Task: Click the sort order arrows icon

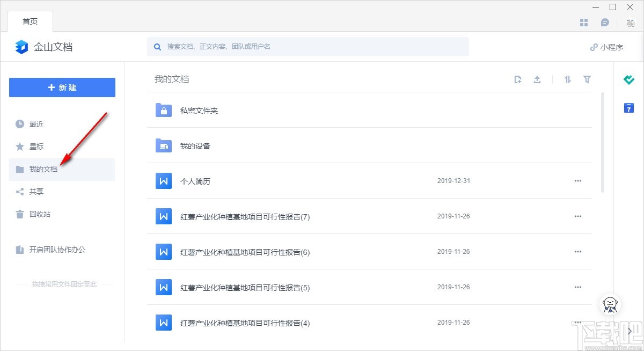Action: (x=568, y=79)
